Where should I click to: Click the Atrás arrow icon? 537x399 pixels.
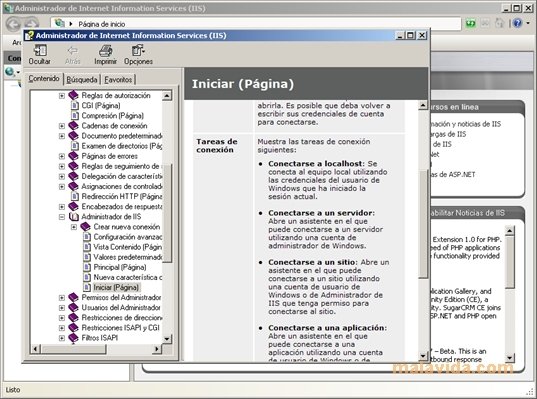pos(72,51)
